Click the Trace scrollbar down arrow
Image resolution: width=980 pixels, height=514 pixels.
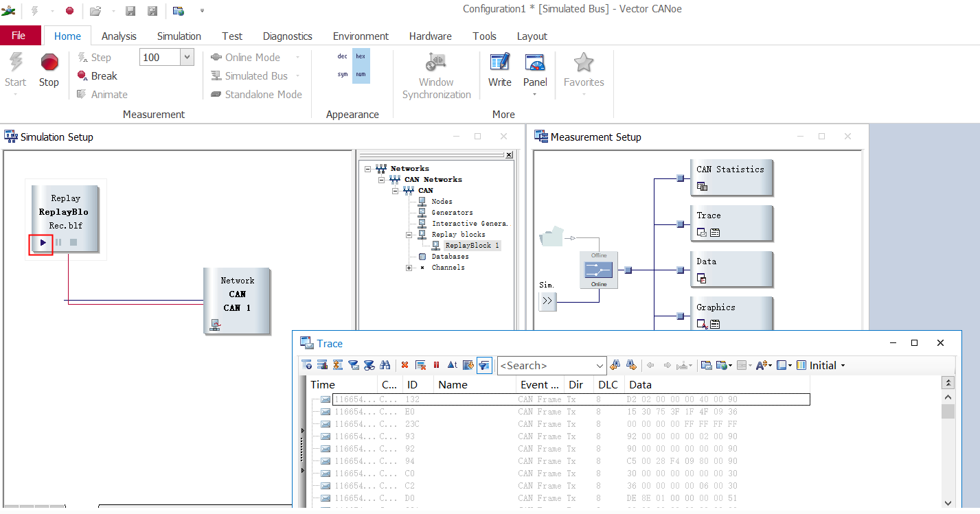point(948,502)
